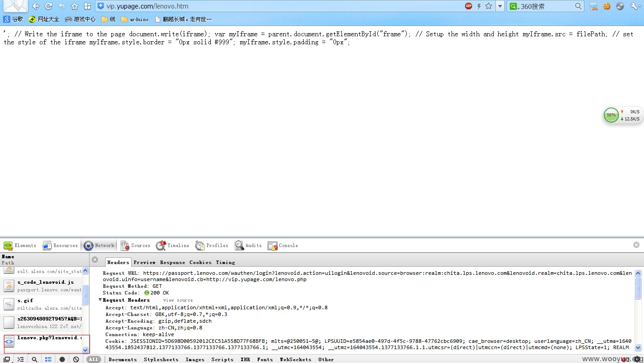This screenshot has height=363, width=644.
Task: Click the dock devtools icon at bottom left
Action: (7, 359)
